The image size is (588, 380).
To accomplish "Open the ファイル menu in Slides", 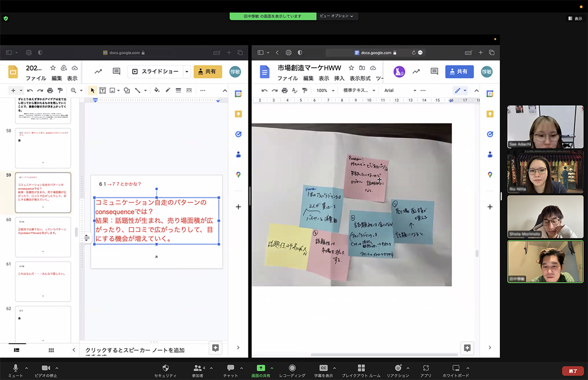I will coord(36,78).
